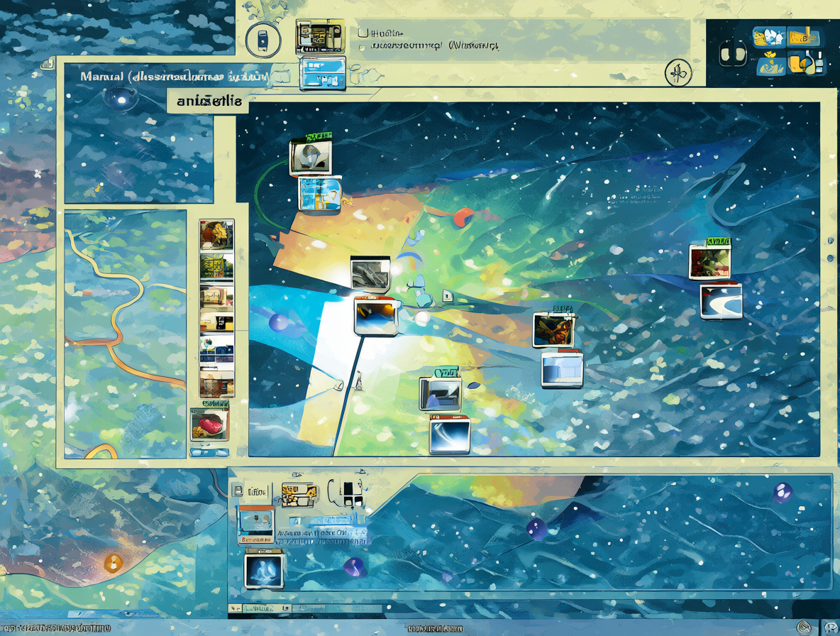Click the orange circle icon on the lower-left desktop
The width and height of the screenshot is (840, 636).
[x=113, y=563]
